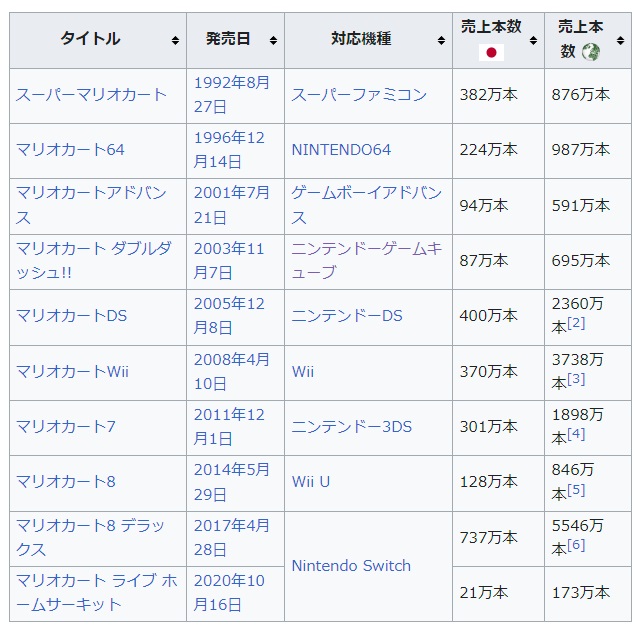
Task: Open NINTENDO64 platform link
Action: pyautogui.click(x=341, y=150)
